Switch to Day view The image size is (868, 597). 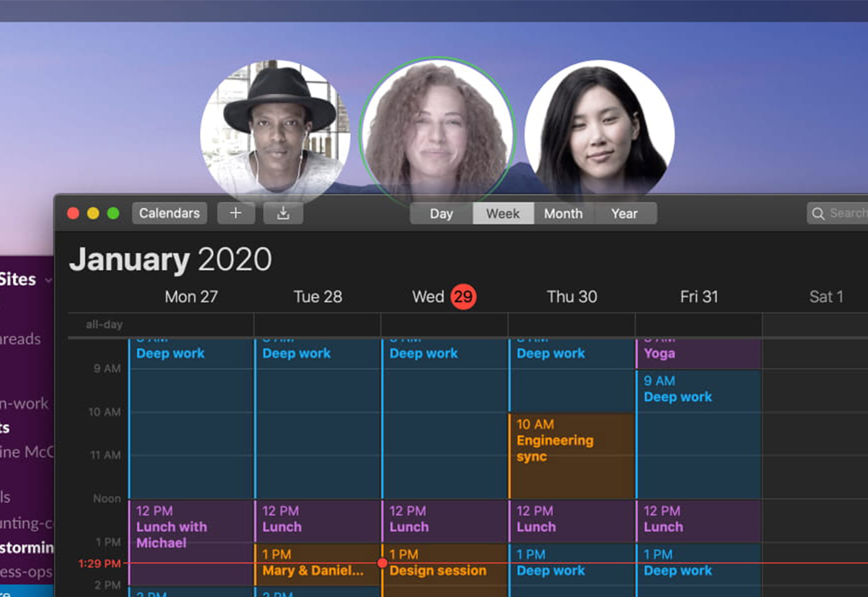click(x=441, y=214)
